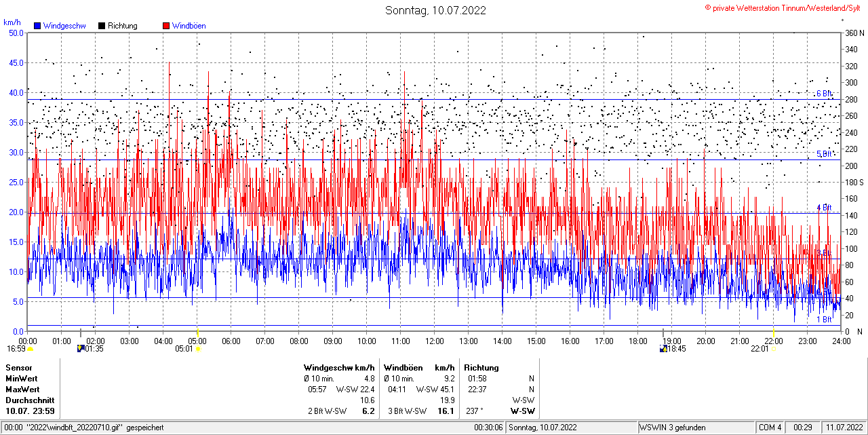Click the 22:01 sunset time label
Viewport: 868px width, 435px height.
click(759, 349)
